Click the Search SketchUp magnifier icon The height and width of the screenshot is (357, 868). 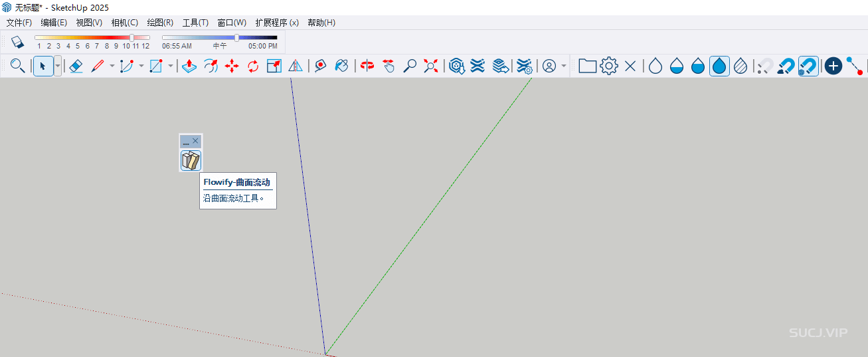pos(18,66)
